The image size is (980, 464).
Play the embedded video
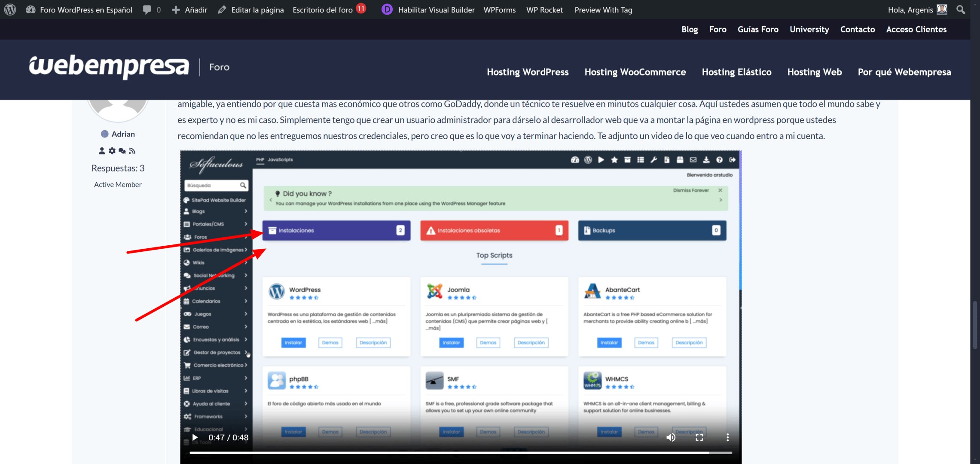195,437
